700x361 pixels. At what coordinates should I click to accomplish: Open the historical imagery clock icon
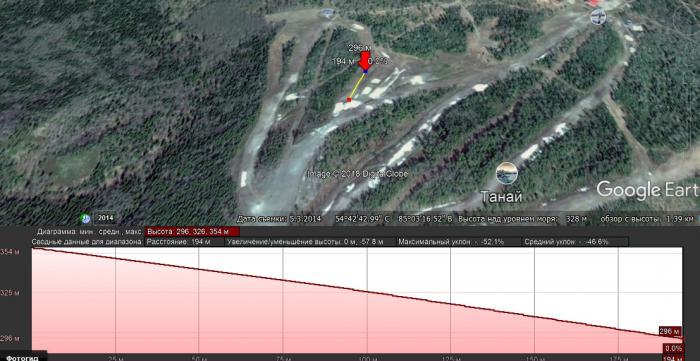tap(85, 219)
